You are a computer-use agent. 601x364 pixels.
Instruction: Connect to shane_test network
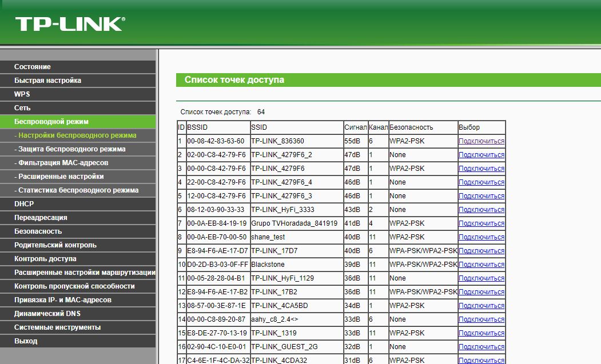click(481, 237)
